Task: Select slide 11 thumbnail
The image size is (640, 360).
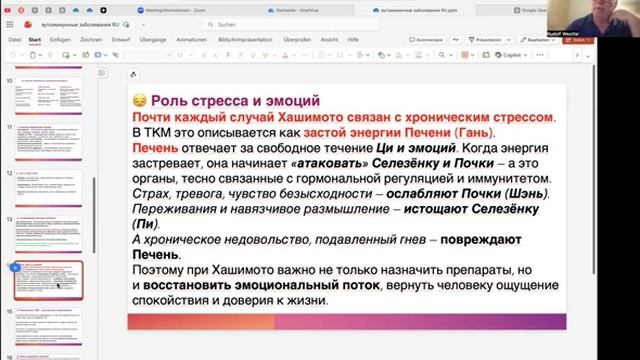Action: click(48, 142)
